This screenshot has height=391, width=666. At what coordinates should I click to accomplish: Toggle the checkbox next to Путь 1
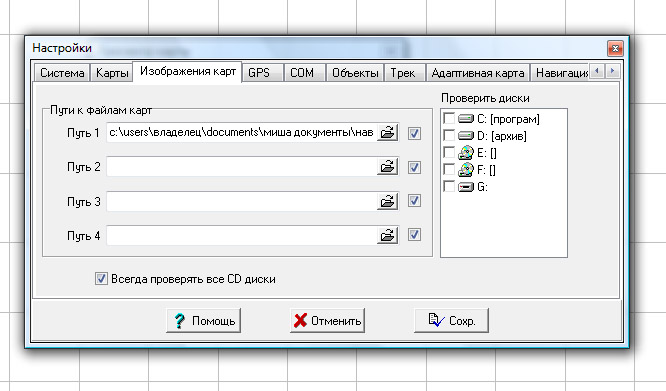point(414,133)
